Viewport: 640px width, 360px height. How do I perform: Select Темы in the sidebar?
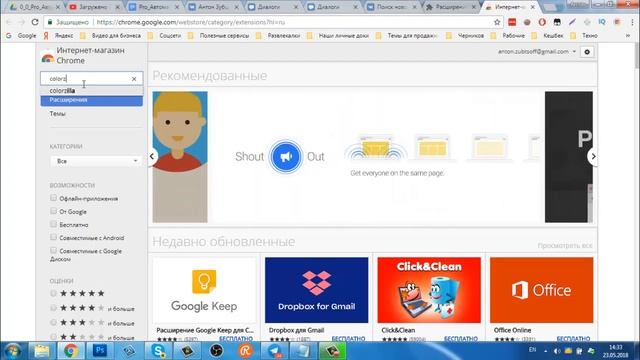tap(58, 114)
